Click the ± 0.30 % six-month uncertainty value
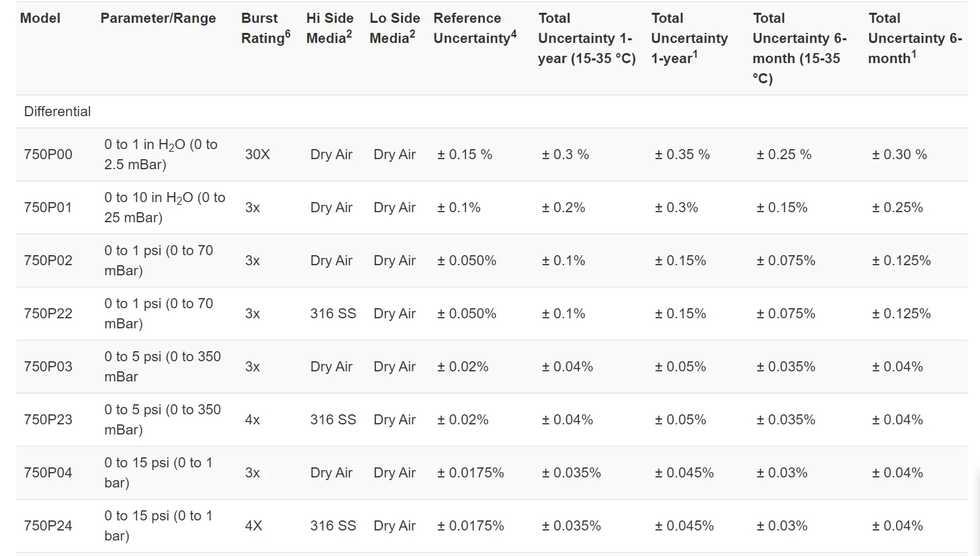Viewport: 980px width, 556px height. click(x=899, y=154)
